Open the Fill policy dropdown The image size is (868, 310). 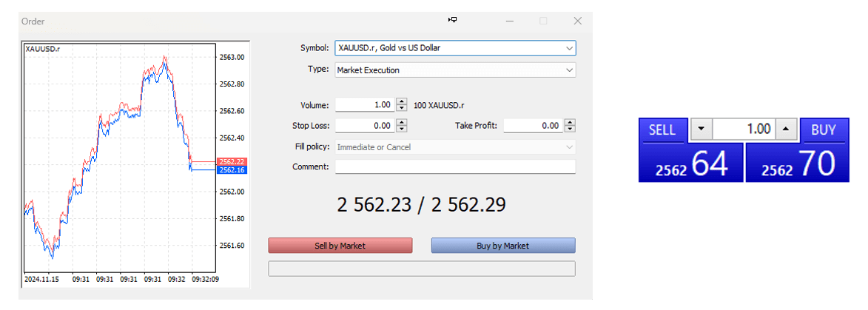568,147
